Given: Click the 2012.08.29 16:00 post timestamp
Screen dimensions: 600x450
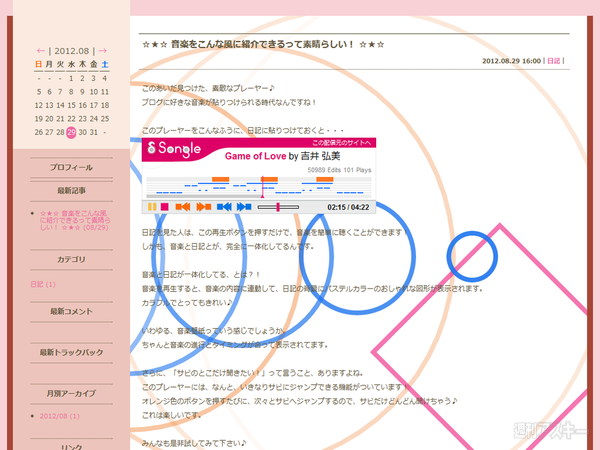Looking at the screenshot, I should pyautogui.click(x=511, y=61).
